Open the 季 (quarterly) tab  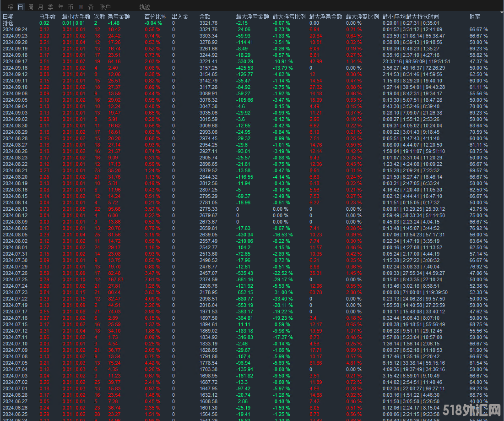point(51,7)
